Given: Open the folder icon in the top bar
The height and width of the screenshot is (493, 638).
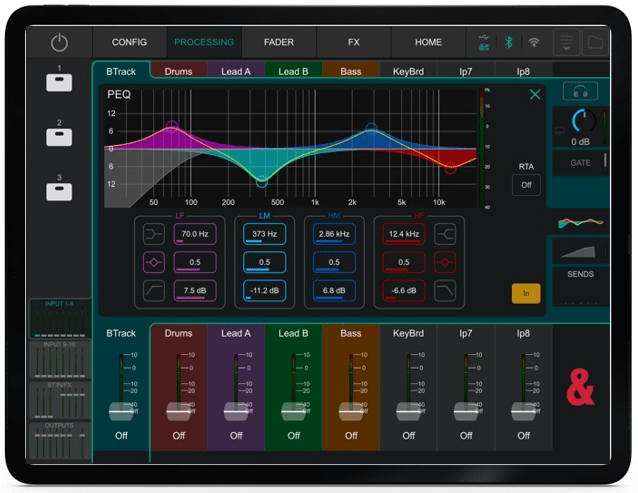Looking at the screenshot, I should pyautogui.click(x=595, y=43).
